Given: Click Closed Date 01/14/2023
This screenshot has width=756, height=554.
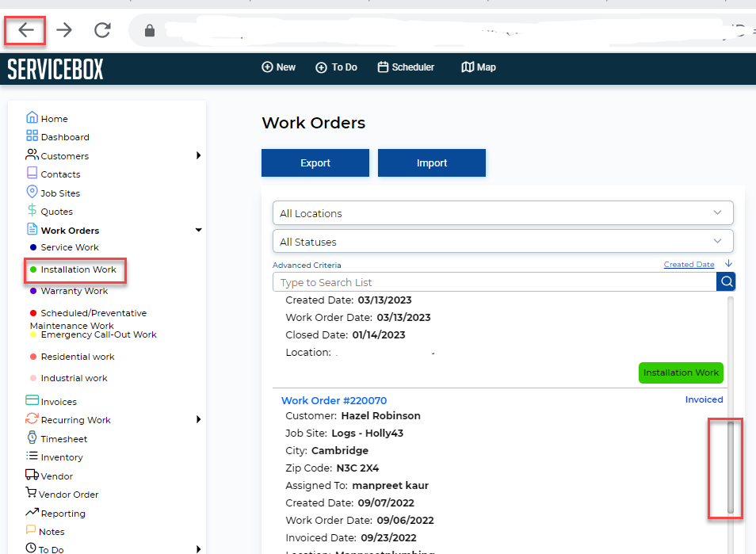Looking at the screenshot, I should tap(379, 334).
